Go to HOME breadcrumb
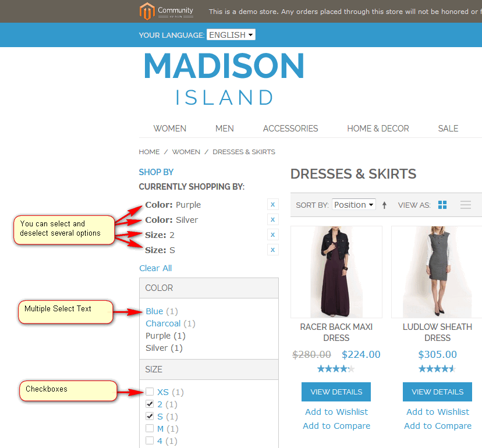This screenshot has width=482, height=448. point(149,152)
